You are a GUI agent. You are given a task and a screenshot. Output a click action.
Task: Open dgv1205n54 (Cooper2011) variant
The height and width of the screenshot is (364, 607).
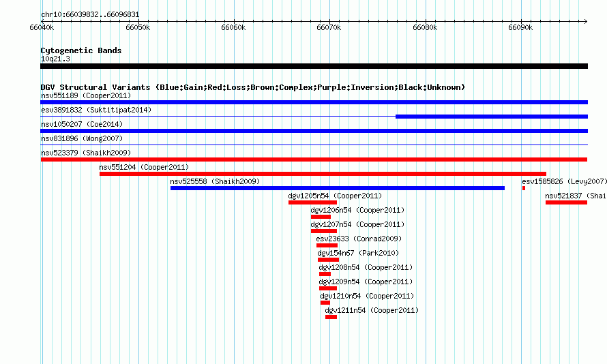335,196
